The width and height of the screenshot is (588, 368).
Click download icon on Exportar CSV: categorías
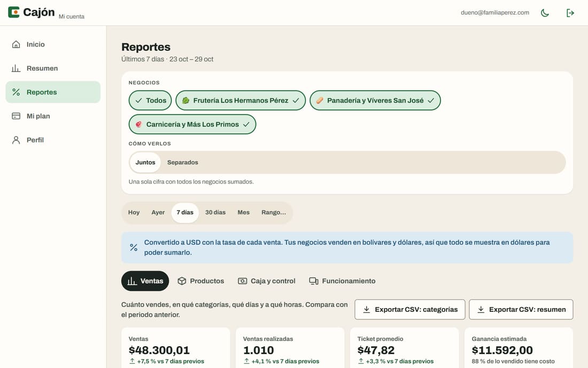pyautogui.click(x=366, y=310)
